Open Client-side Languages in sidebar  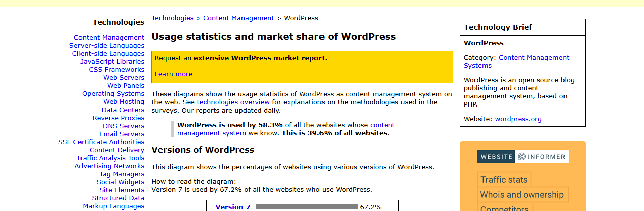tap(108, 53)
